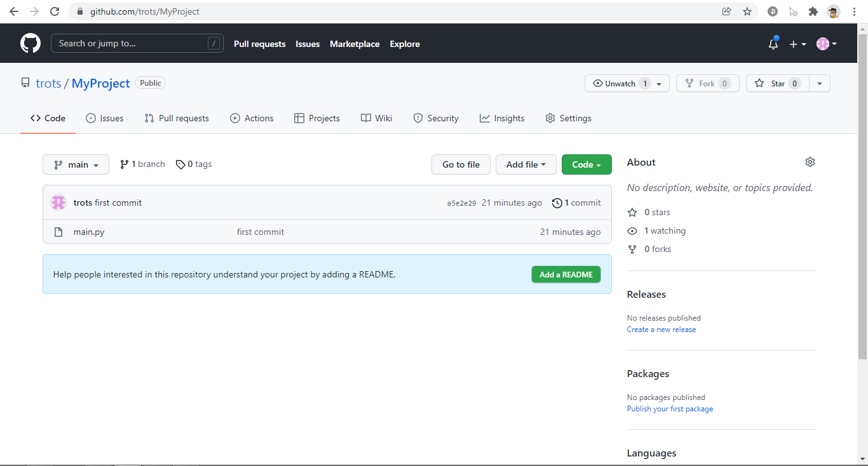Open Chrome's three-dot menu

855,11
